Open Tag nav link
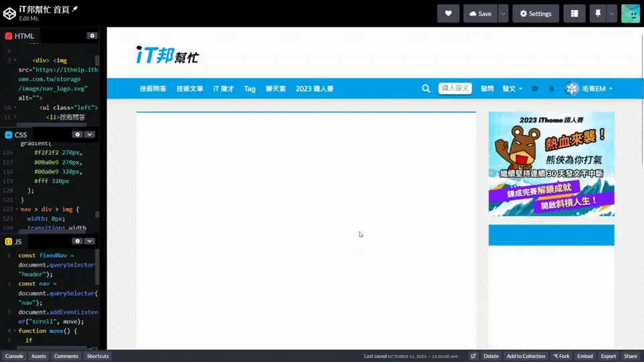This screenshot has height=362, width=644. [x=250, y=88]
